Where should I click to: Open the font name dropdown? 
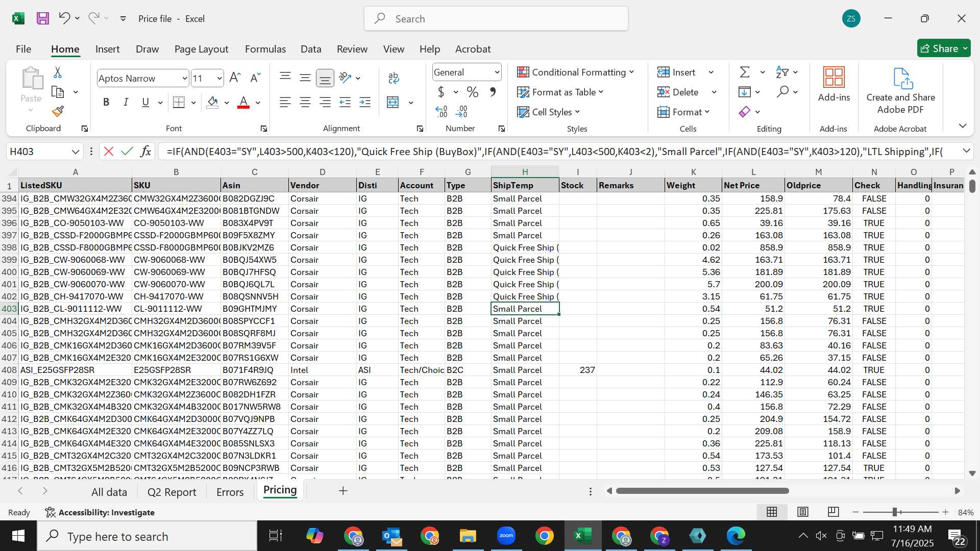(184, 79)
